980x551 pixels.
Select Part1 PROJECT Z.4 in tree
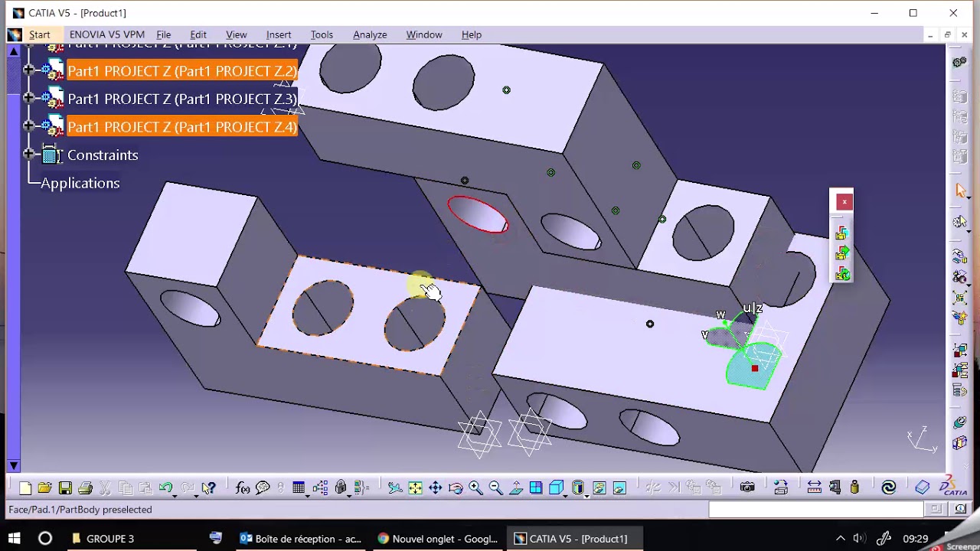click(x=181, y=127)
